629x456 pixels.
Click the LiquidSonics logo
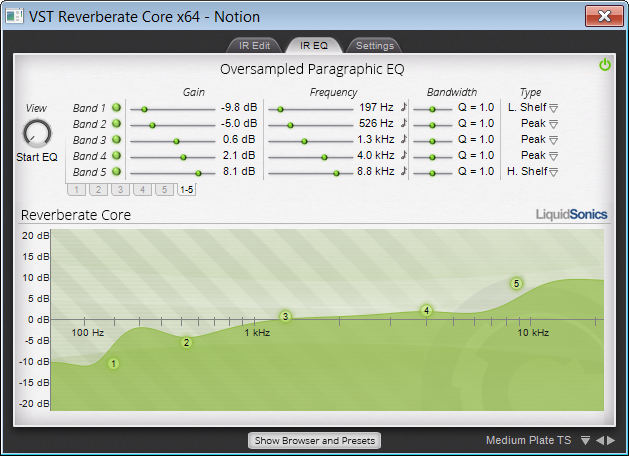coord(571,215)
